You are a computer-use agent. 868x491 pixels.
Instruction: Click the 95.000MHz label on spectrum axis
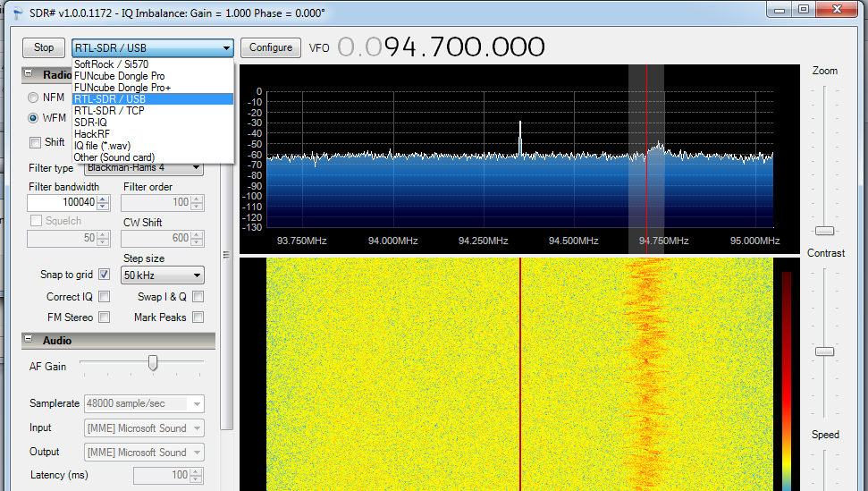[754, 241]
